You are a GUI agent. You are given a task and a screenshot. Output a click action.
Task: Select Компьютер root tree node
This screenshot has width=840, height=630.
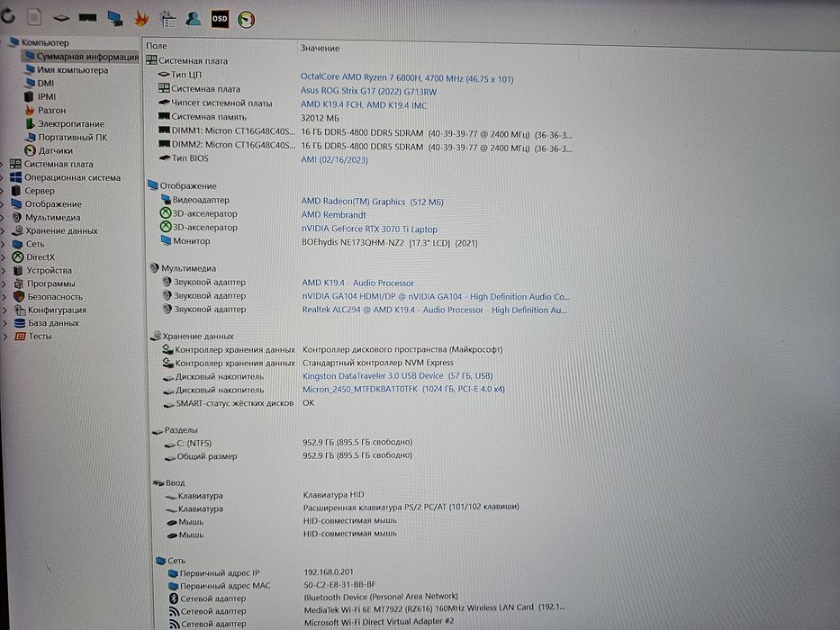pos(45,42)
